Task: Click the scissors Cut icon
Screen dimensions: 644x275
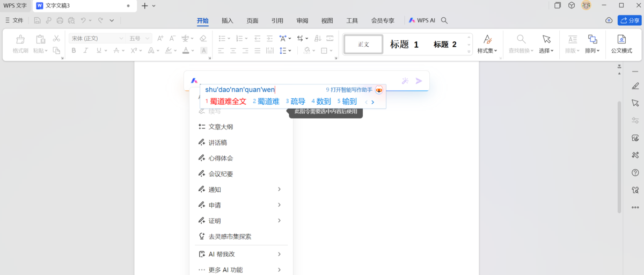Action: [x=56, y=39]
